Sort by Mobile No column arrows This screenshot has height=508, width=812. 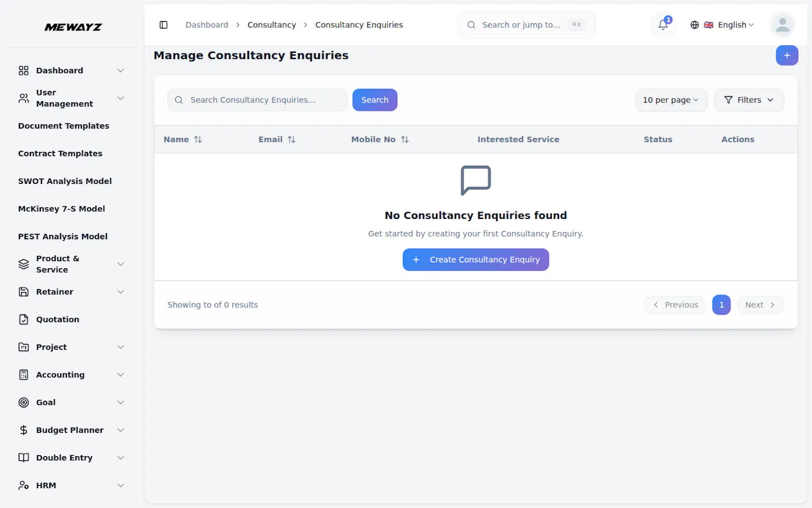404,139
